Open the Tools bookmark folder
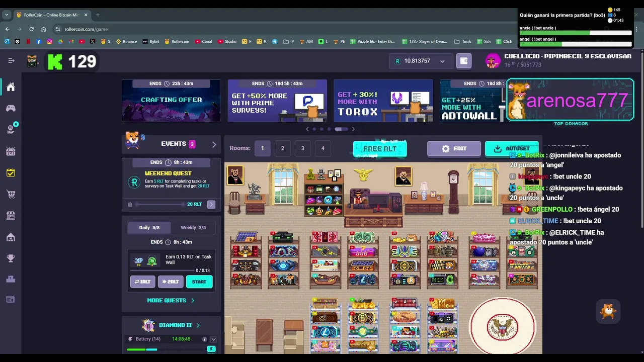 [463, 41]
